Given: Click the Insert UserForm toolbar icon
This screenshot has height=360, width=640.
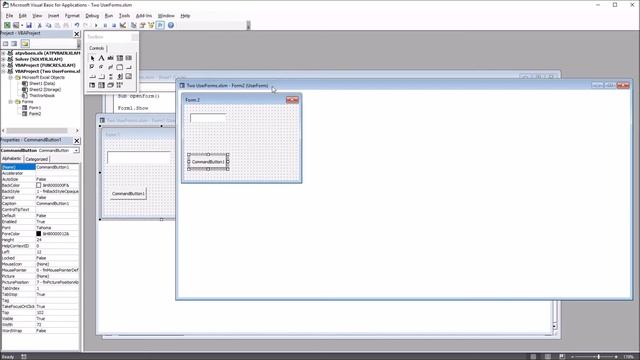Looking at the screenshot, I should coord(16,25).
